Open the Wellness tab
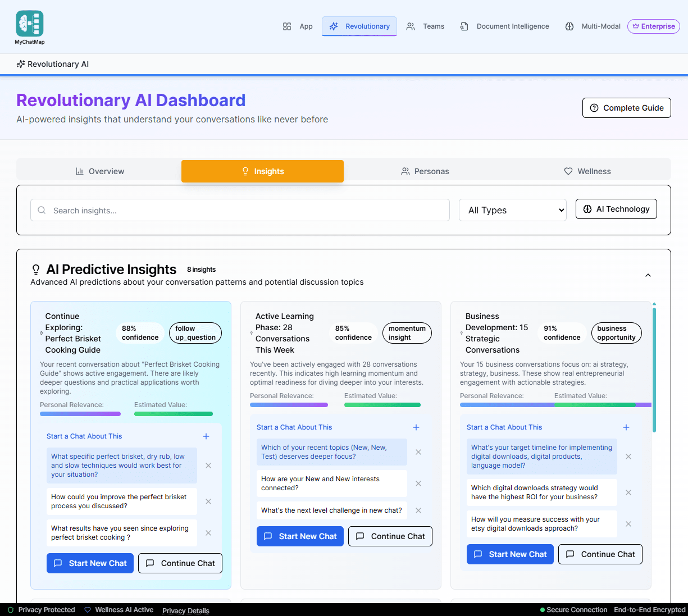This screenshot has height=616, width=688. click(587, 171)
